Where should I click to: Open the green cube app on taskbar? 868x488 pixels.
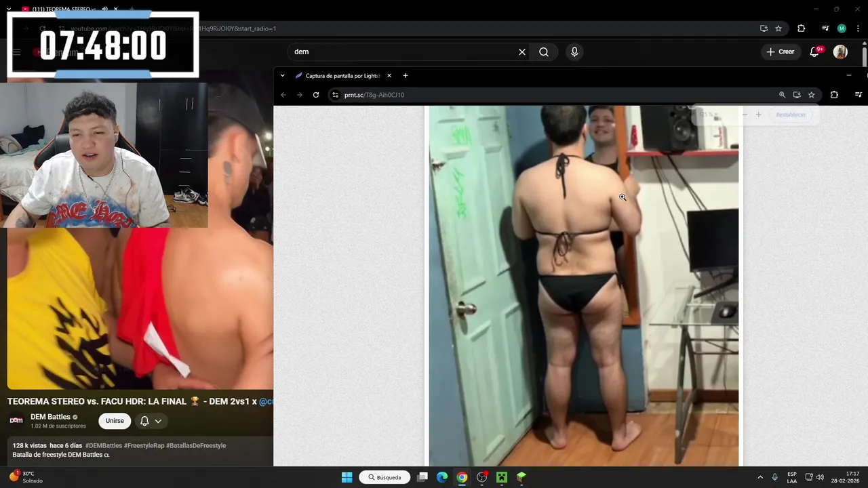coord(521,477)
